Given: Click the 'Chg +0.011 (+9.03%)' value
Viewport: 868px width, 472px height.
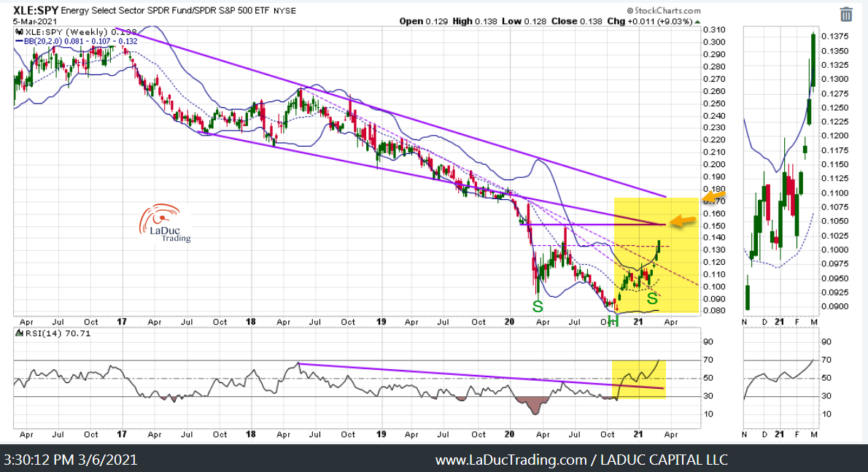Looking at the screenshot, I should coord(649,21).
